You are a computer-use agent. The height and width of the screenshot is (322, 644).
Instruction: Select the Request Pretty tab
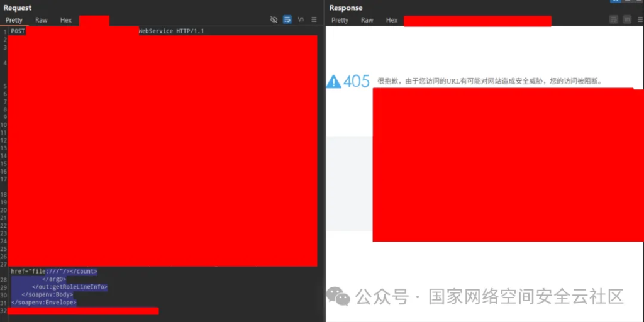point(14,20)
